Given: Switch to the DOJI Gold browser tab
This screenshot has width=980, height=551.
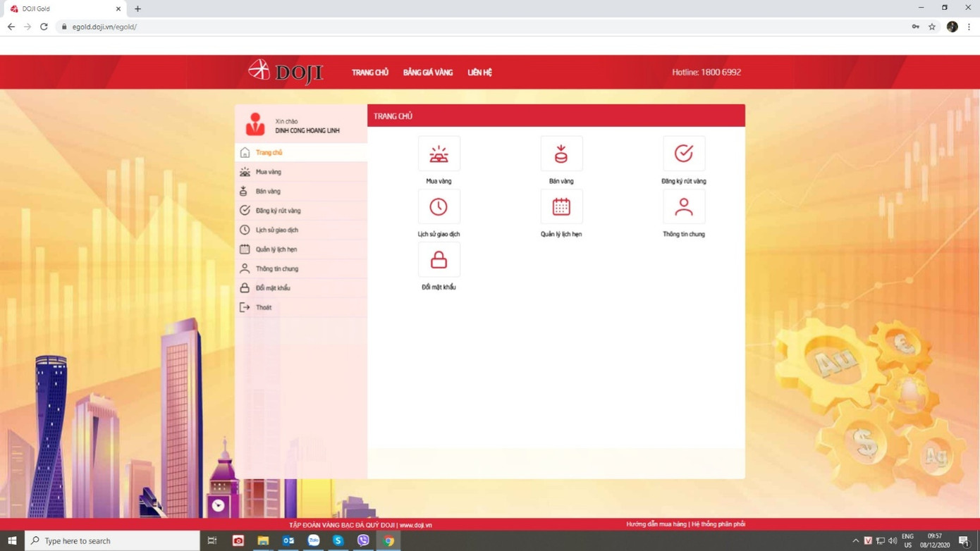Looking at the screenshot, I should click(x=60, y=8).
